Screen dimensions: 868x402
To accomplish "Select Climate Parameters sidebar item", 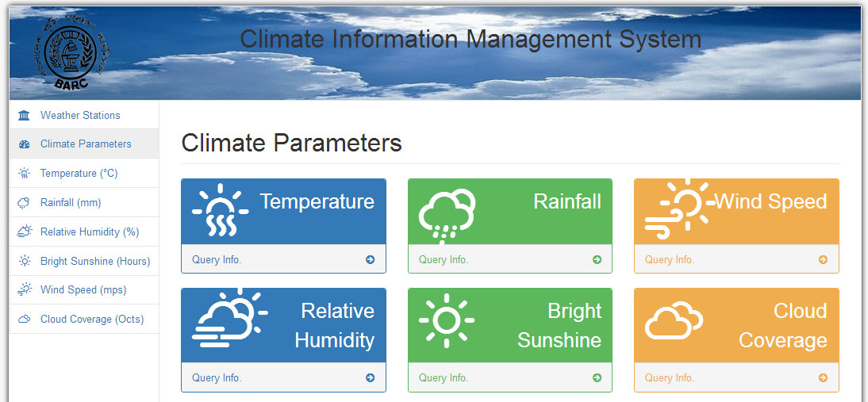I will (86, 144).
